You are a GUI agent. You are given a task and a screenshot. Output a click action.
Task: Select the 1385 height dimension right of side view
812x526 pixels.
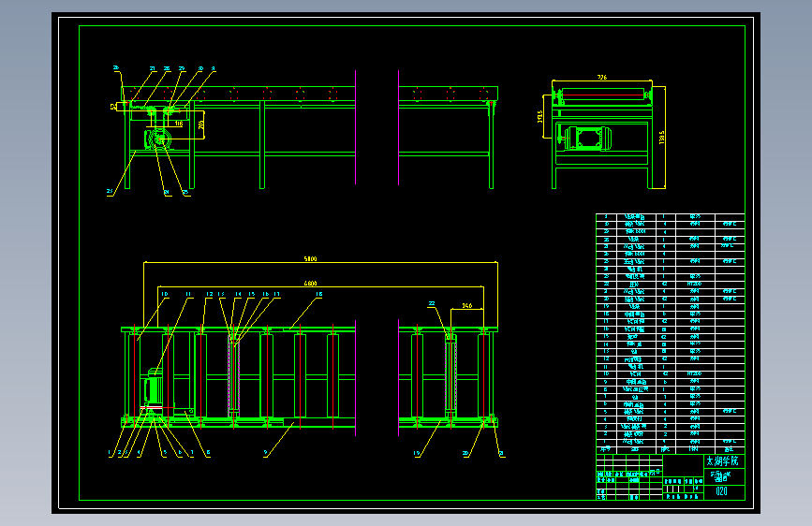(x=662, y=138)
